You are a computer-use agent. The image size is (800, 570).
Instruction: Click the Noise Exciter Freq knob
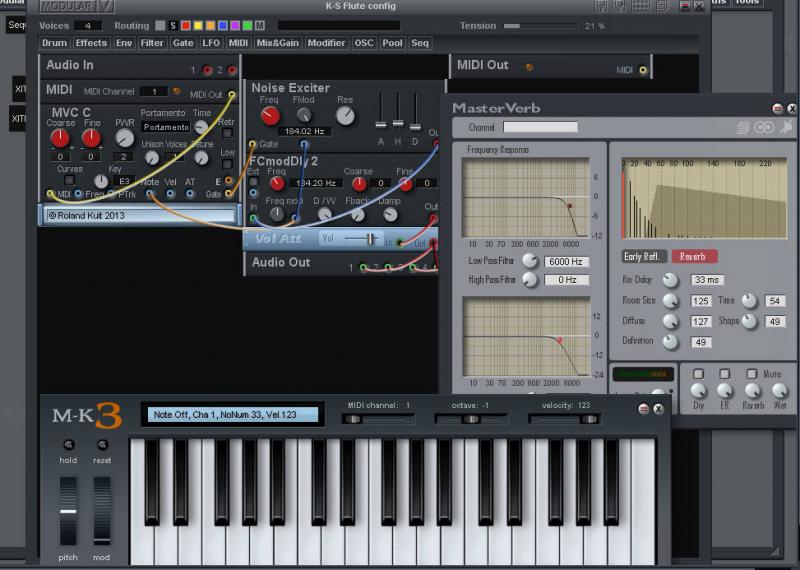point(270,116)
